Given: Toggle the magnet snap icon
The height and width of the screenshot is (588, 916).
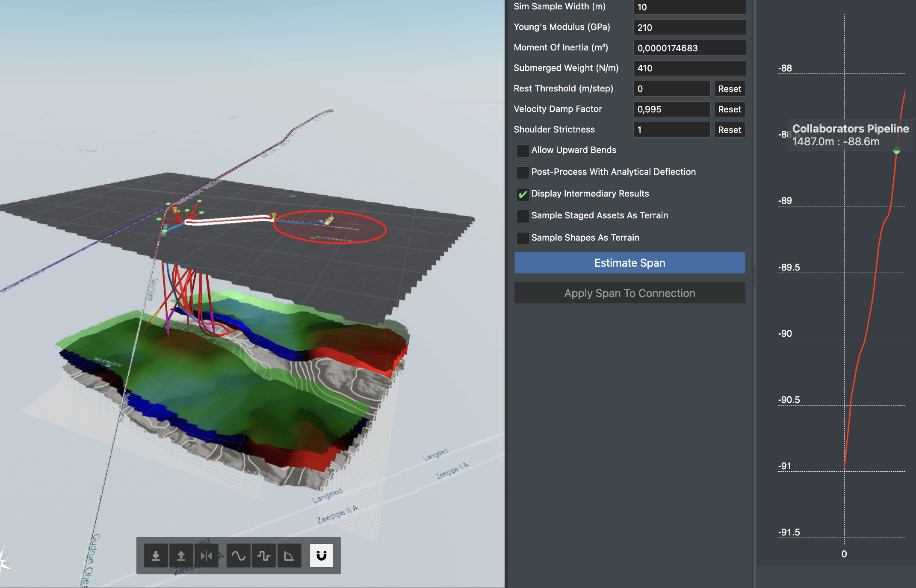Looking at the screenshot, I should [x=321, y=556].
